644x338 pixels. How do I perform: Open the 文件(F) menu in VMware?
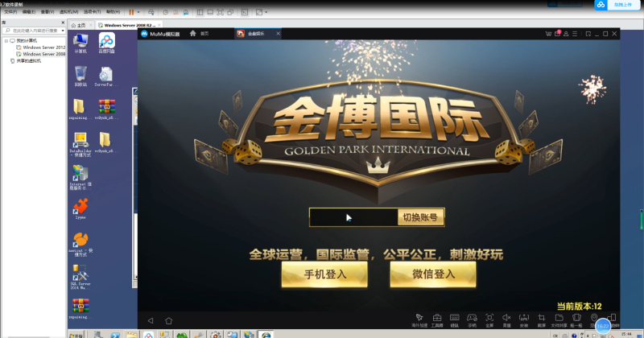point(10,12)
